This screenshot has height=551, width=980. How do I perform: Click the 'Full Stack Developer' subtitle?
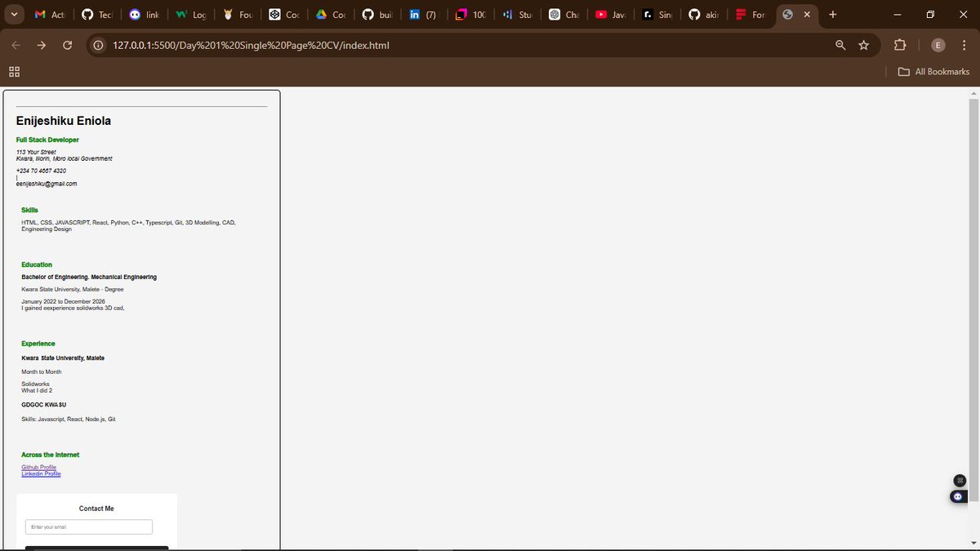coord(47,140)
